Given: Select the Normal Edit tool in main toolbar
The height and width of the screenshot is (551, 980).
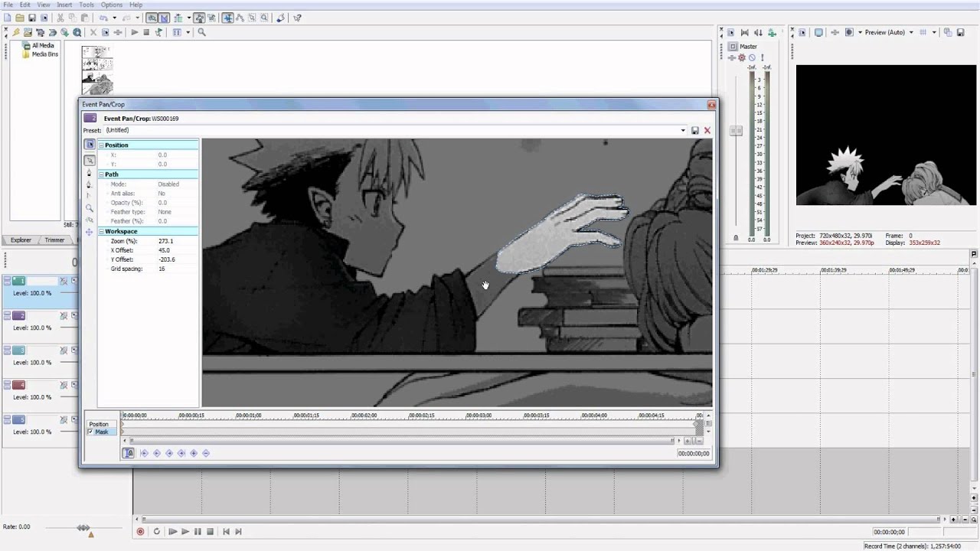Looking at the screenshot, I should [227, 18].
